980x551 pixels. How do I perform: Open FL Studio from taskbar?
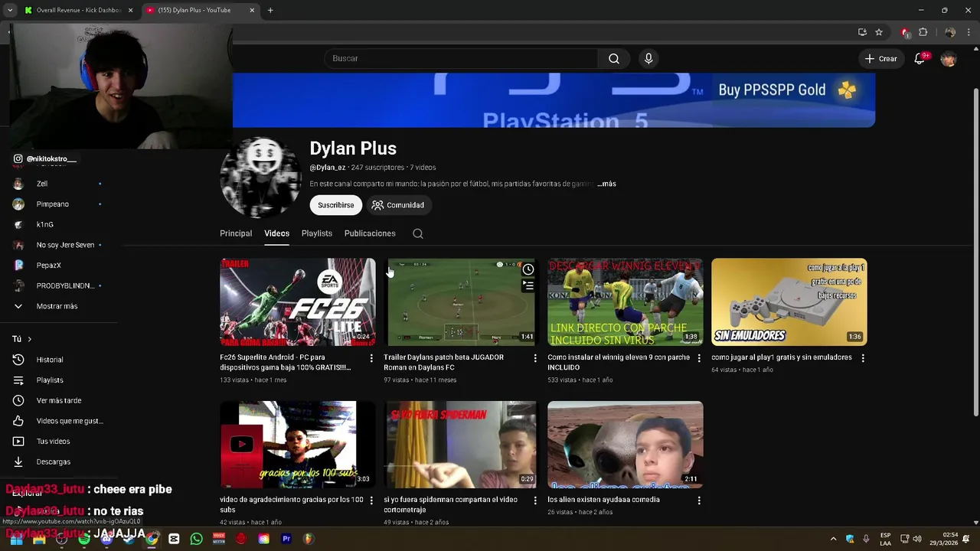(309, 539)
